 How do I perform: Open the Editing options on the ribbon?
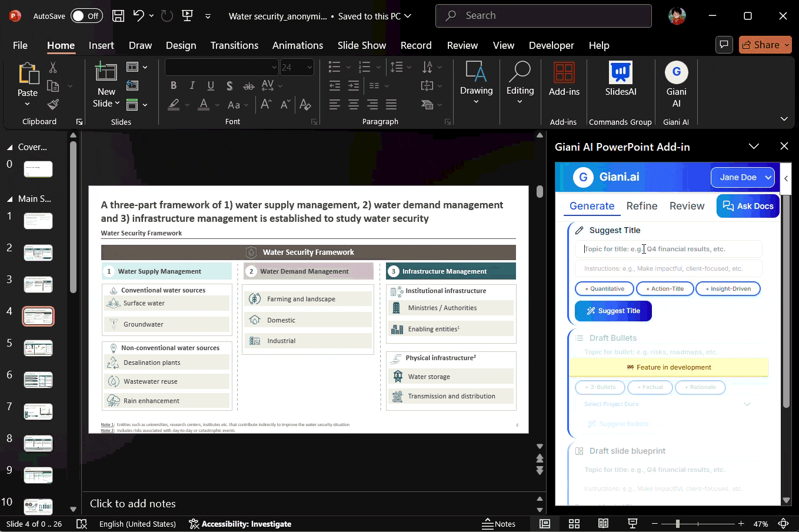tap(520, 82)
